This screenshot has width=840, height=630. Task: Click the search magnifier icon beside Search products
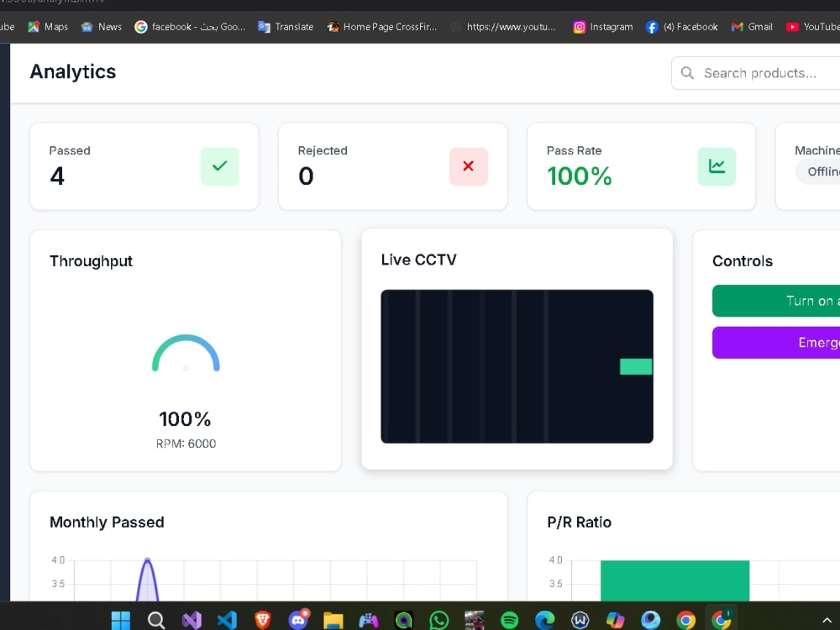click(687, 73)
